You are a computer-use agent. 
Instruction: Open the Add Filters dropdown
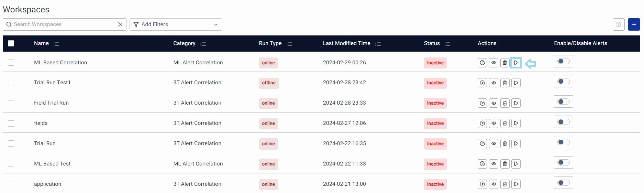pos(176,24)
